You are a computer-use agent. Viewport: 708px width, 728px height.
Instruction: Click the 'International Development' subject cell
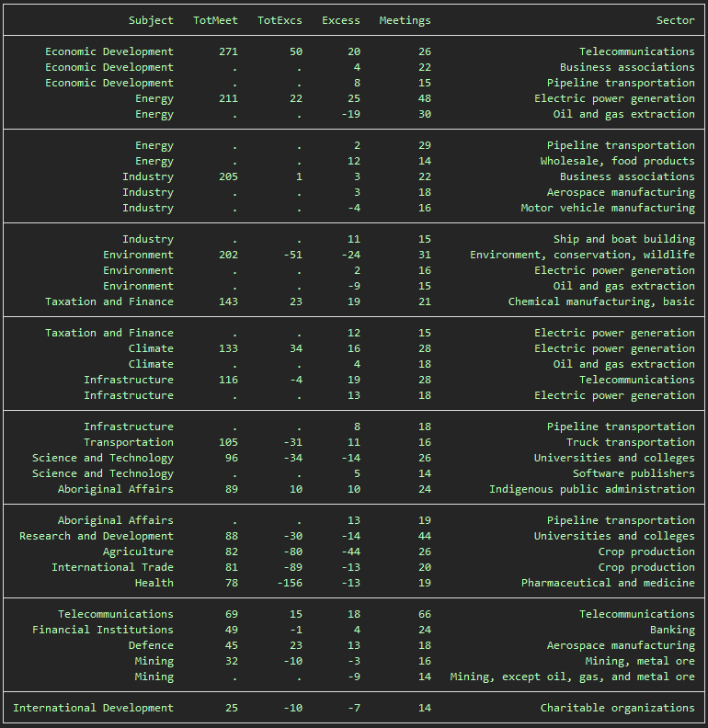[93, 708]
